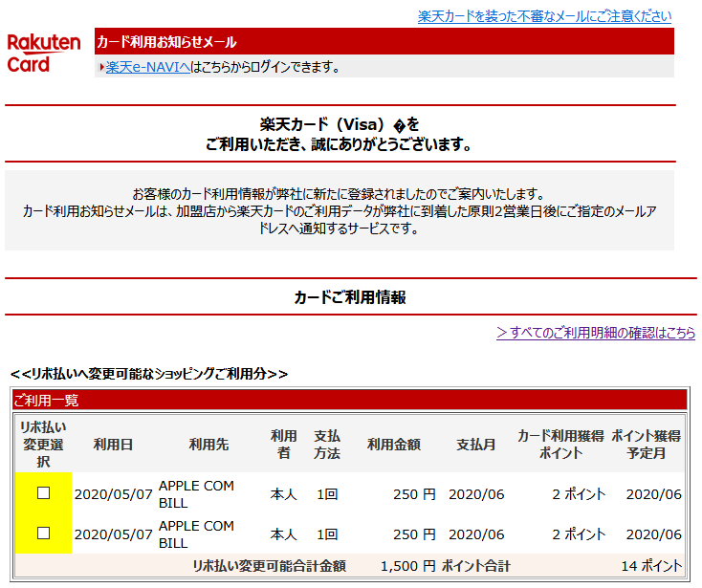This screenshot has height=588, width=702.
Task: Select the 利用先 column header
Action: tap(208, 445)
